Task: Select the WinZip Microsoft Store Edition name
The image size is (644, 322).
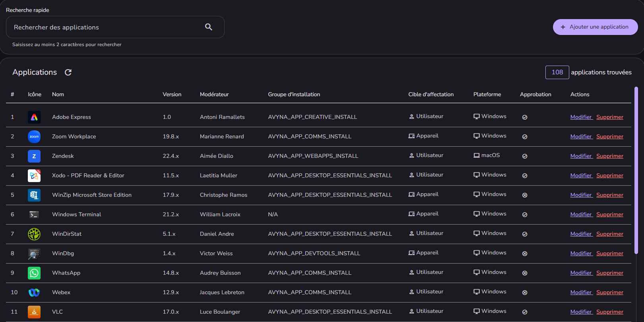Action: coord(92,195)
